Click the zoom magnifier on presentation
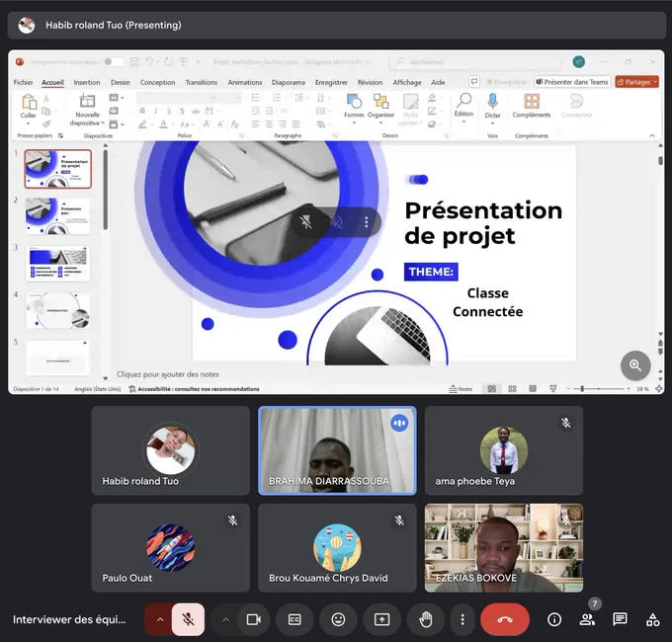This screenshot has height=642, width=672. (635, 365)
